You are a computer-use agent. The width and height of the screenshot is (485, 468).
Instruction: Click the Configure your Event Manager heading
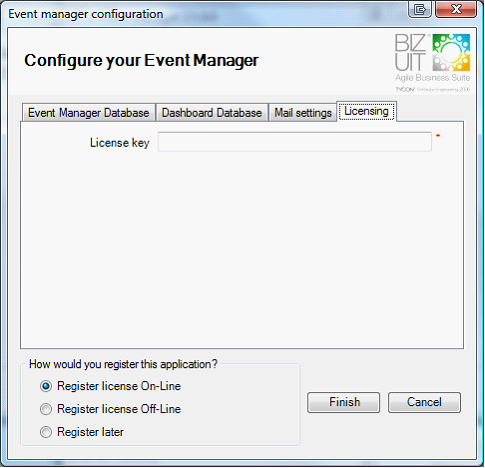click(141, 61)
